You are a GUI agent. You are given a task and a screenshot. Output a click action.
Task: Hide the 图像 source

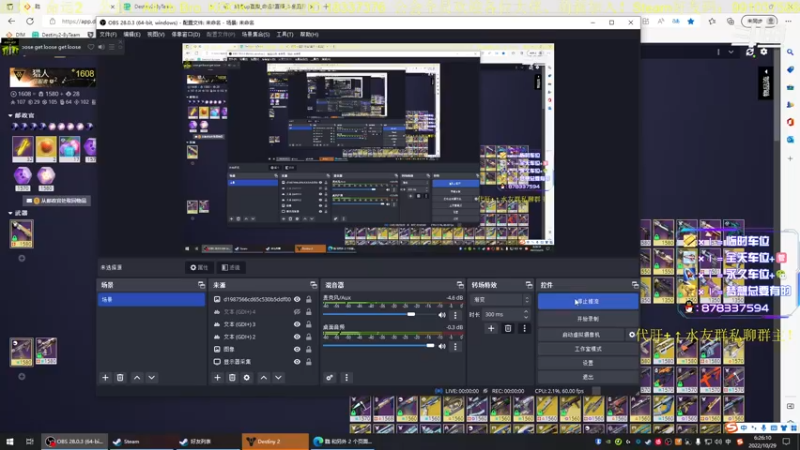point(297,349)
